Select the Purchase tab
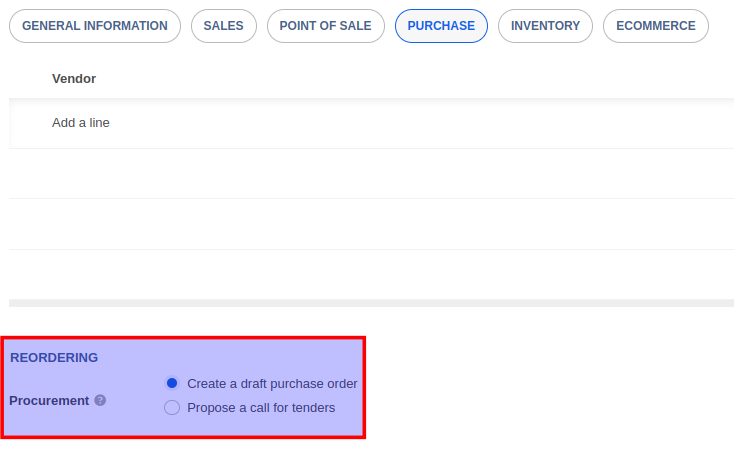This screenshot has width=734, height=464. (441, 26)
